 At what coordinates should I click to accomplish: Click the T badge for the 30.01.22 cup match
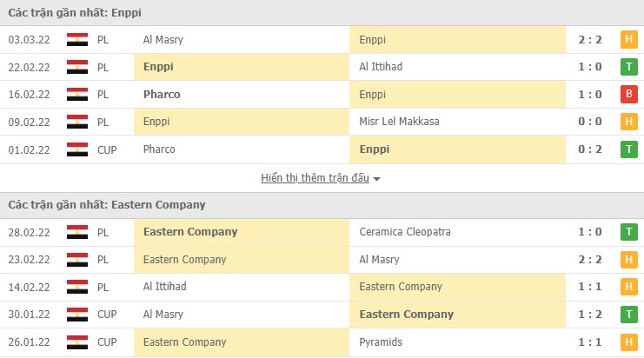click(627, 315)
